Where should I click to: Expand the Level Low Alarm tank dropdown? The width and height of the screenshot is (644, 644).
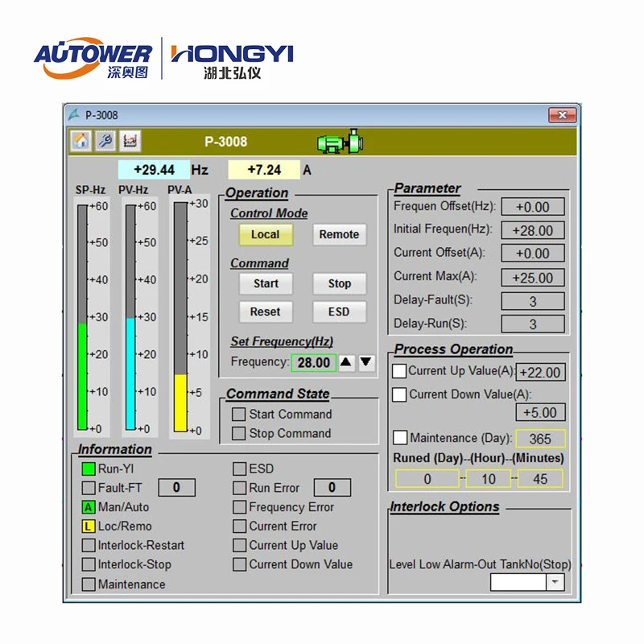click(555, 582)
